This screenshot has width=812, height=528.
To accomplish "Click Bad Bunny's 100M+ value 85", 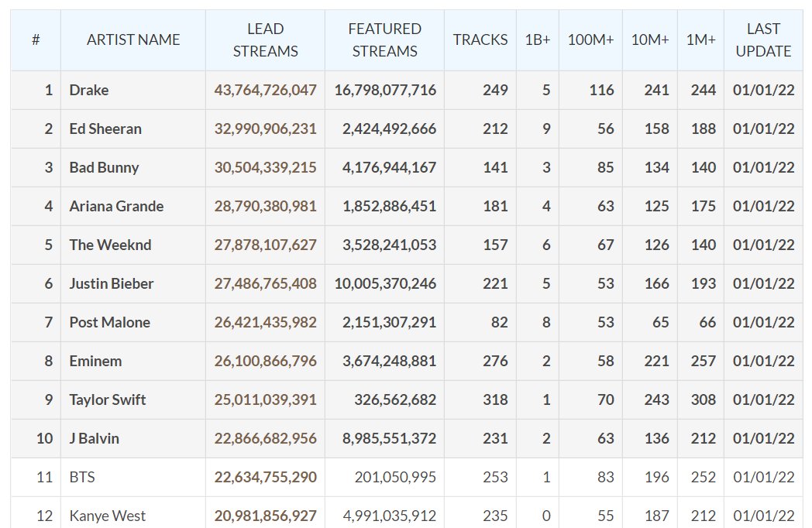I will click(605, 168).
